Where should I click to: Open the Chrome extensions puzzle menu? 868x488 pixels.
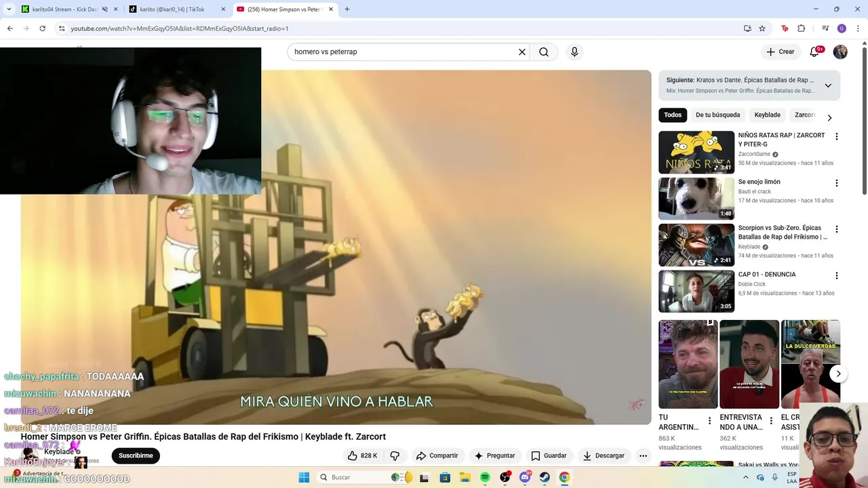click(x=802, y=28)
